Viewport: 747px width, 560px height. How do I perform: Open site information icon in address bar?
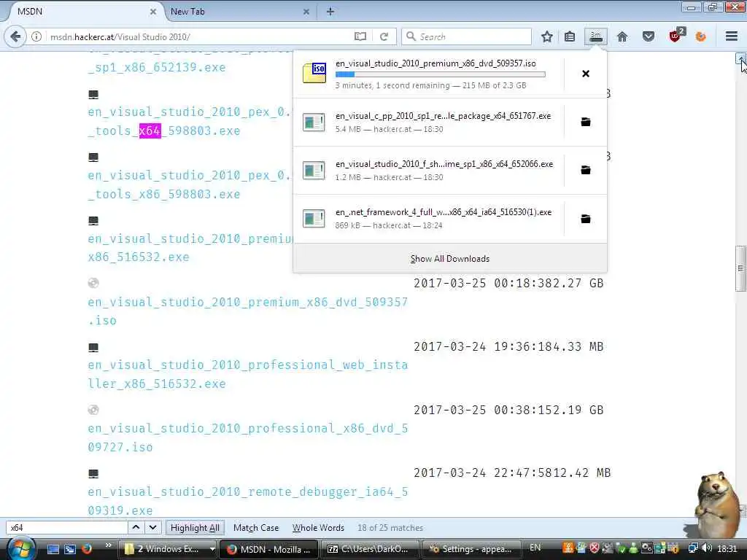point(36,36)
